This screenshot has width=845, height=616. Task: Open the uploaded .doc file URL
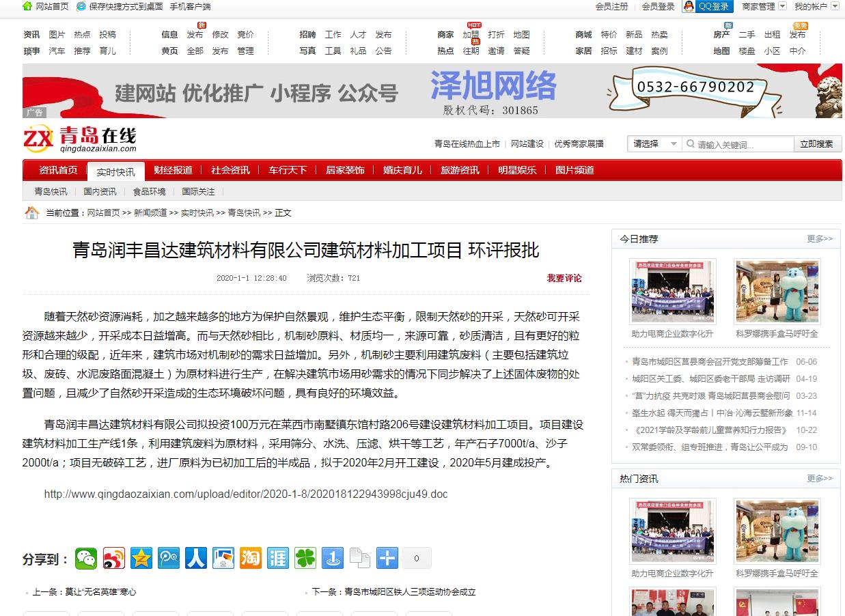(246, 494)
